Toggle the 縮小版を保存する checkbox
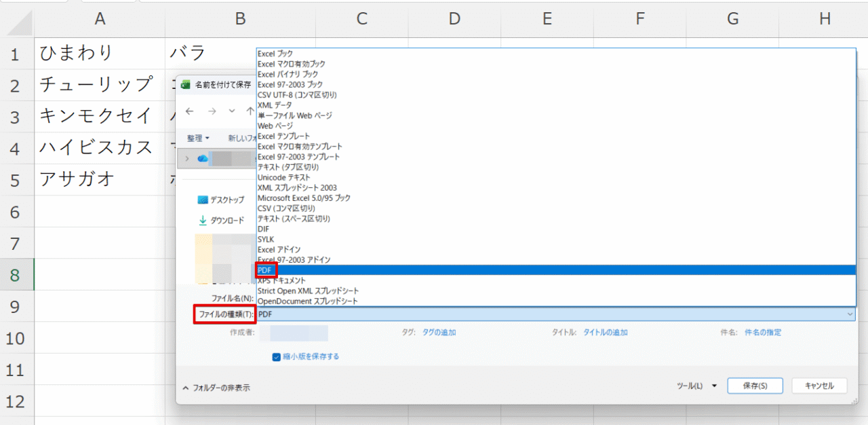Image resolution: width=868 pixels, height=425 pixels. pos(277,356)
